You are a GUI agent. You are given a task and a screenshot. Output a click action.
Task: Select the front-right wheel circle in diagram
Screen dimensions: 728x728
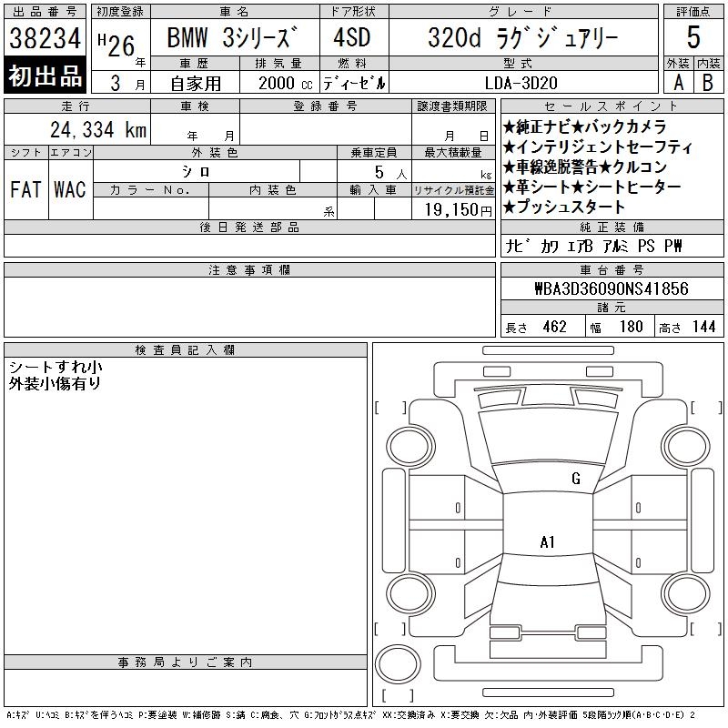point(686,447)
